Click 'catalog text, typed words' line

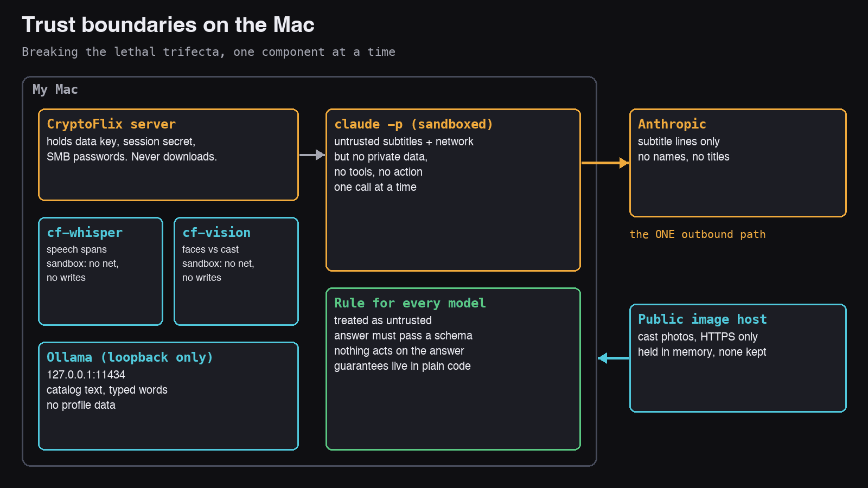(x=107, y=390)
